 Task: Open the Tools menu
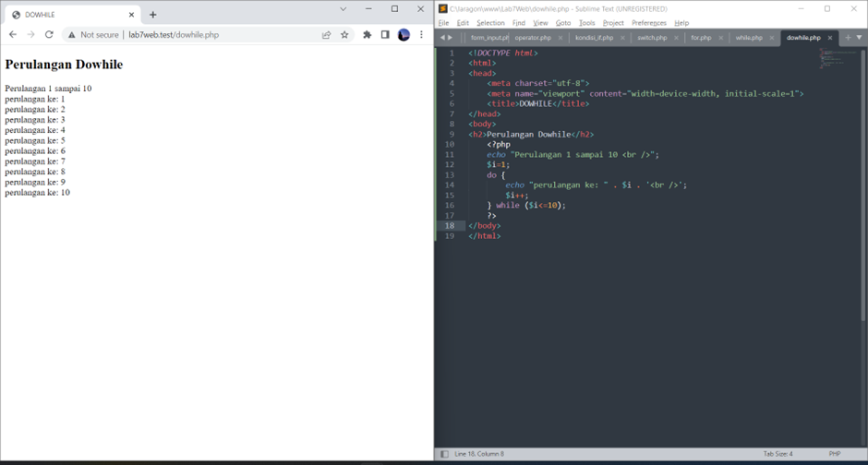coord(586,23)
